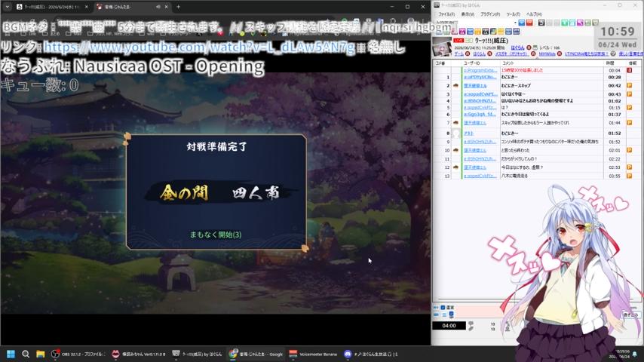Click the yellow plugin icon right of the blue one
Image resolution: width=644 pixels, height=362 pixels.
coord(477,31)
